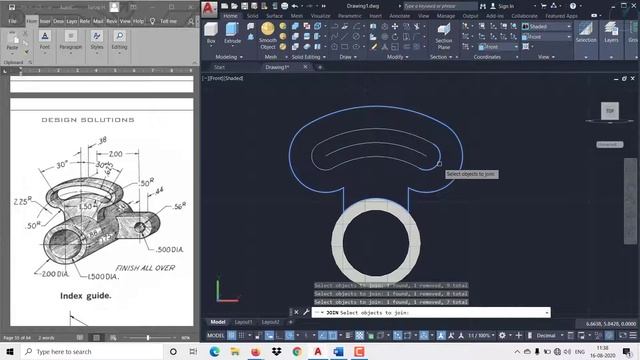Open the Paragraph group in Word
The height and width of the screenshot is (360, 640).
tap(71, 41)
